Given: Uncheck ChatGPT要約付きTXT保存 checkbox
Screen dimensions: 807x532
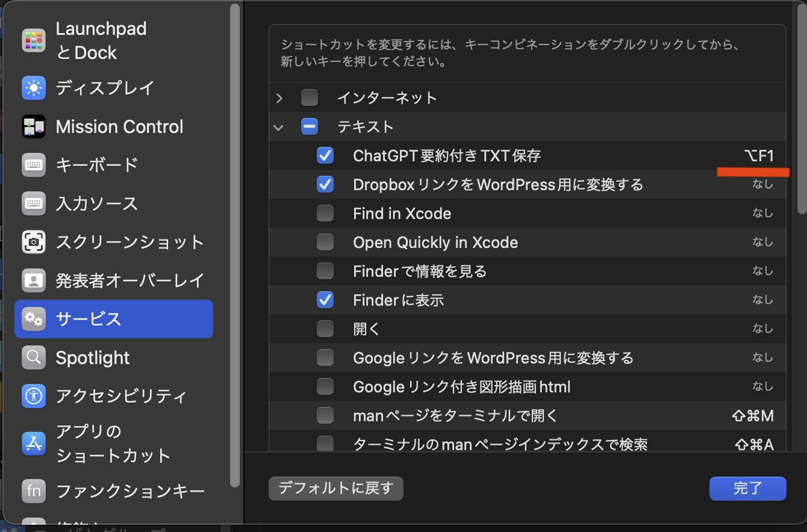Looking at the screenshot, I should coord(325,156).
